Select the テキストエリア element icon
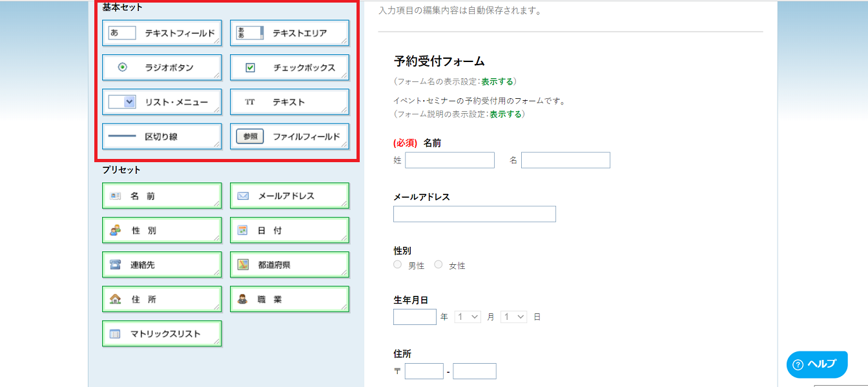Viewport: 868px width, 387px height. pyautogui.click(x=250, y=33)
